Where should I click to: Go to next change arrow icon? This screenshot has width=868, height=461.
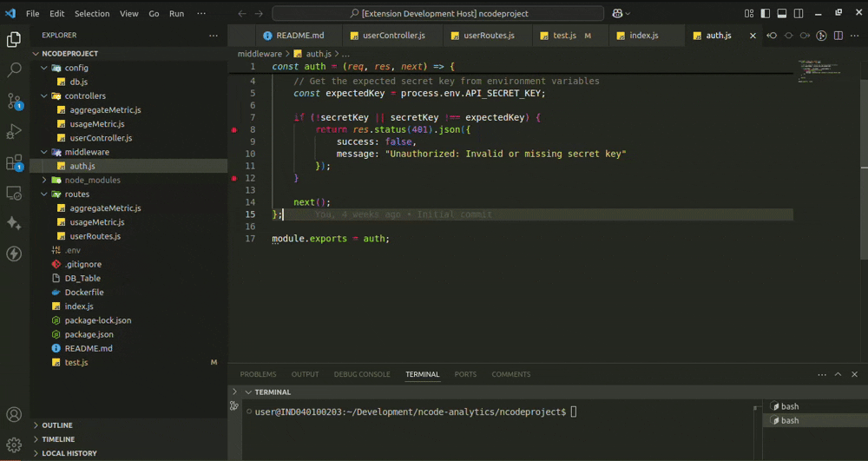coord(805,36)
